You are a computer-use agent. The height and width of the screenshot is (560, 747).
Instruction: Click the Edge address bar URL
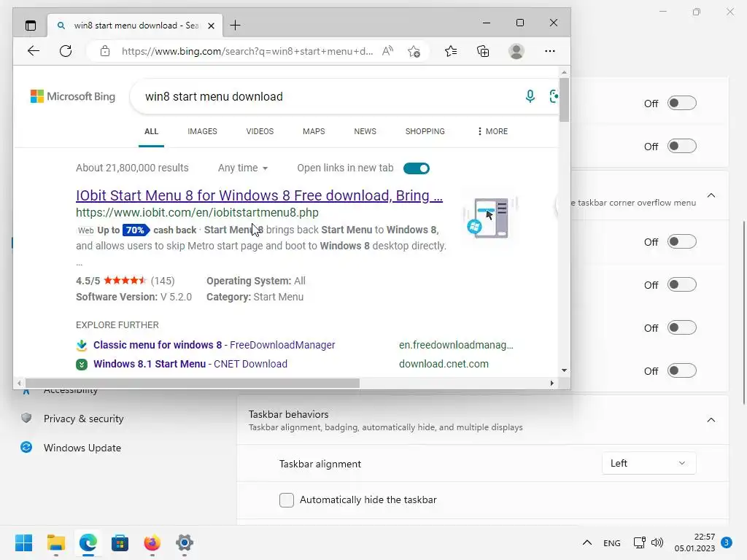pyautogui.click(x=247, y=51)
